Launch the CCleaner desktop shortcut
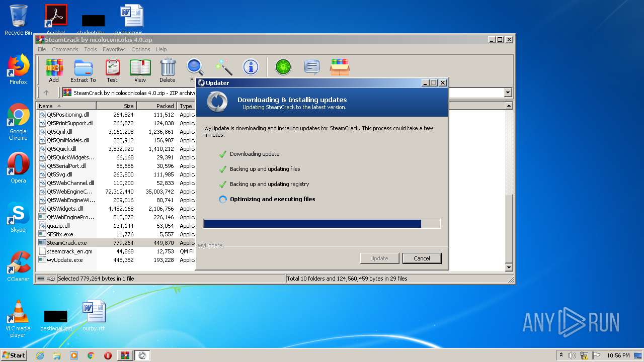The image size is (644, 362). 18,266
